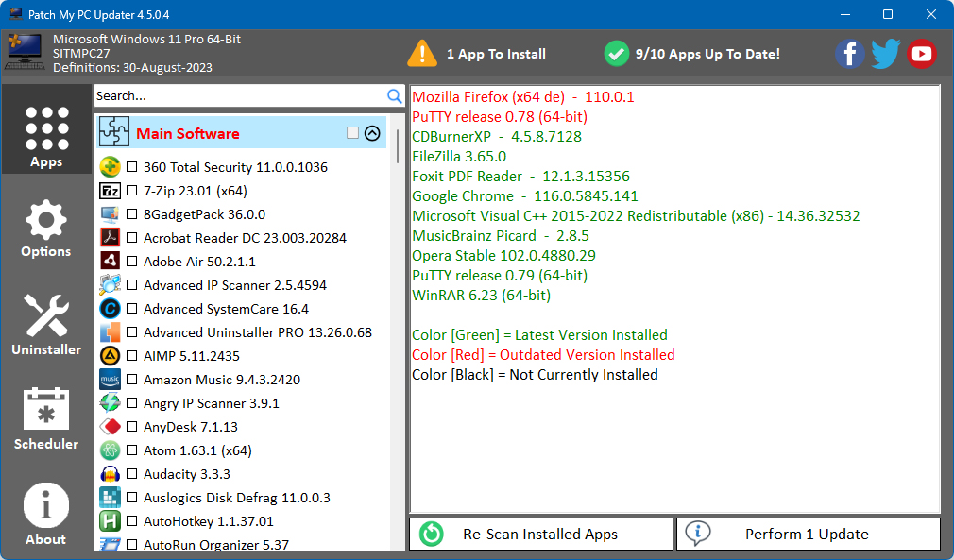Click the 7-Zip app icon

[x=111, y=191]
